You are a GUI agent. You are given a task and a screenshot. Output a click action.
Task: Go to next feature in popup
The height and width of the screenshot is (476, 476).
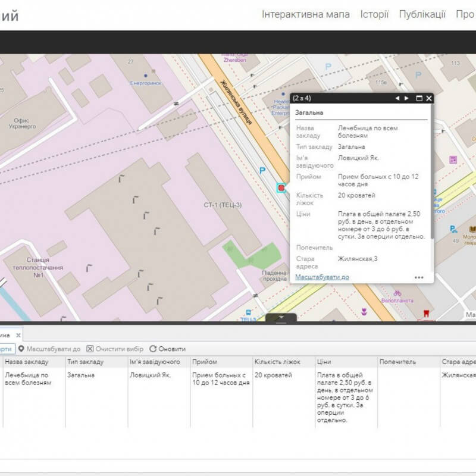point(407,98)
